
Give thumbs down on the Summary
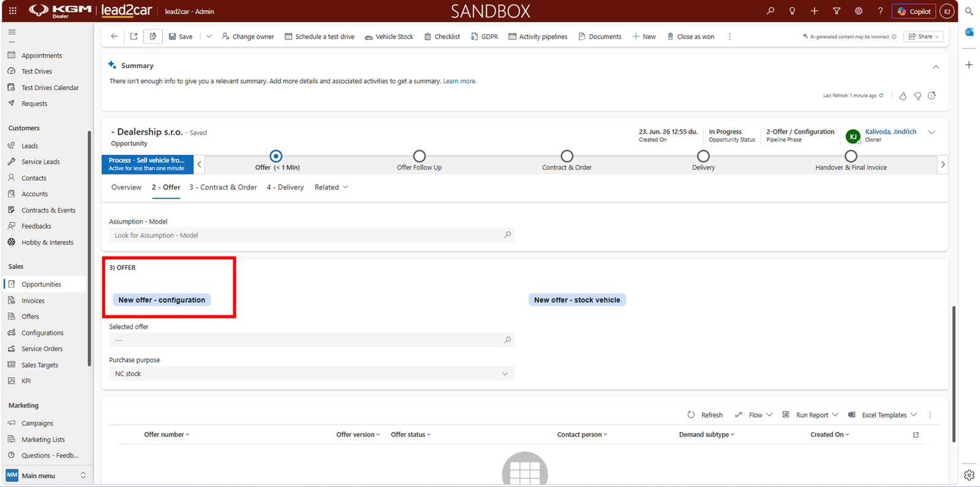918,96
